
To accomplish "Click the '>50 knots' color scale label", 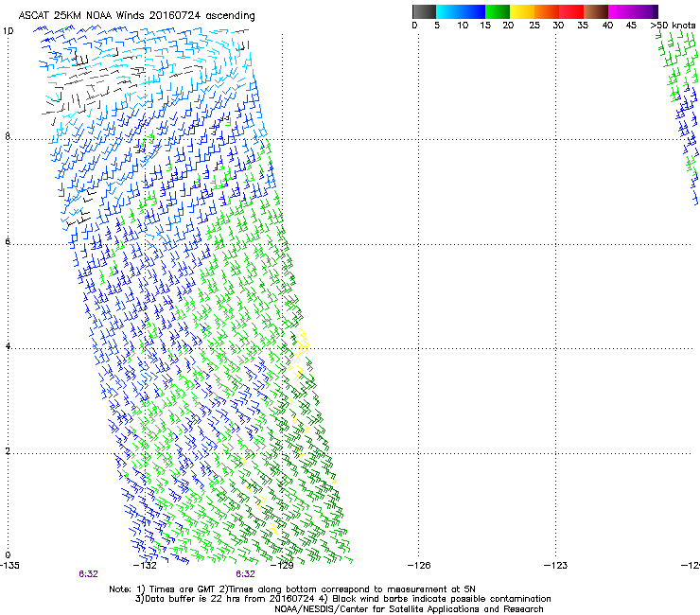I will 673,26.
